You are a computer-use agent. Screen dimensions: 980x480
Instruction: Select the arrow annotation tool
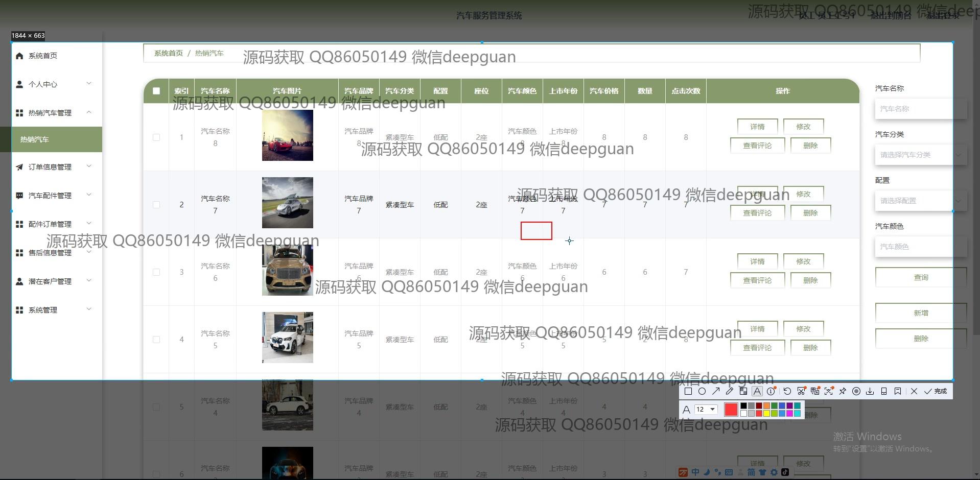(716, 391)
